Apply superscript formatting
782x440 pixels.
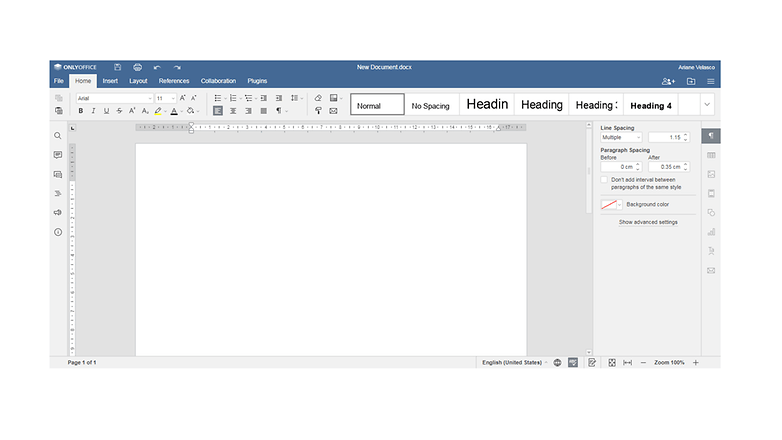(132, 111)
